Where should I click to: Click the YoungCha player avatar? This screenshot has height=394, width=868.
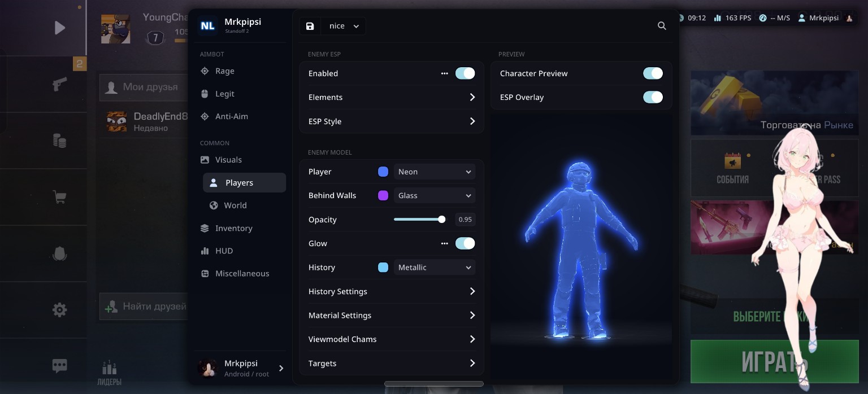[116, 29]
